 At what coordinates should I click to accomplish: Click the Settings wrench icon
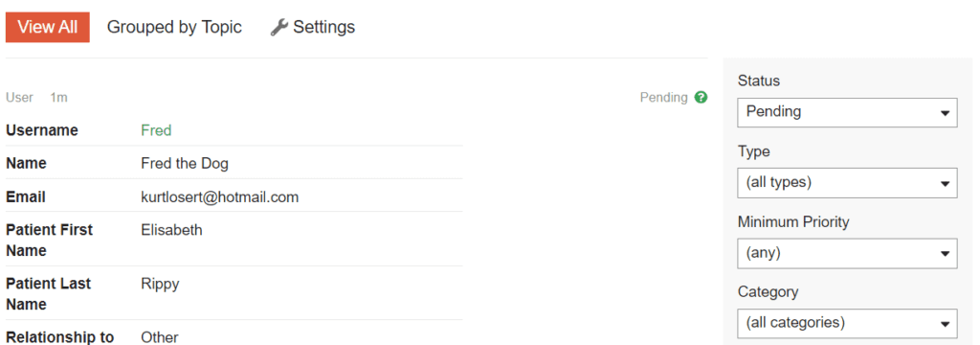[278, 28]
